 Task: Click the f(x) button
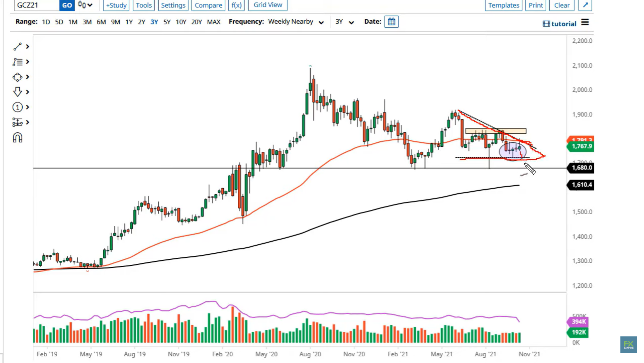236,5
